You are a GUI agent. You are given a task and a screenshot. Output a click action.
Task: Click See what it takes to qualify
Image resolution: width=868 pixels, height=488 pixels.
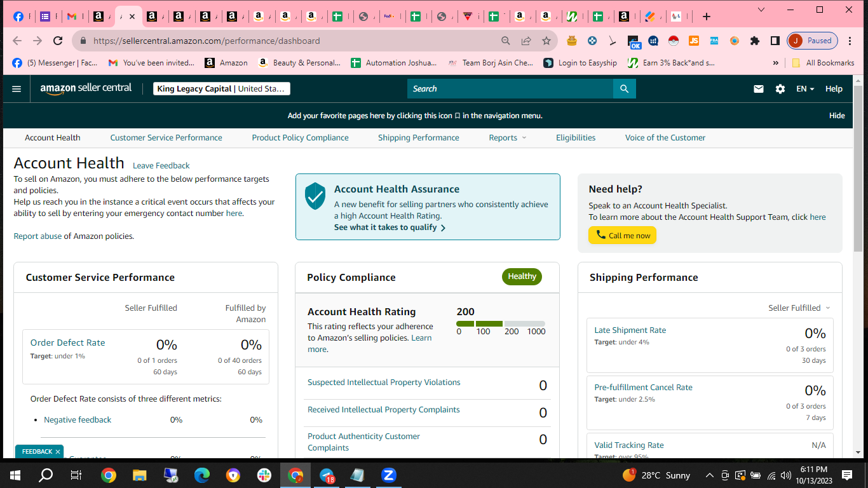point(390,227)
